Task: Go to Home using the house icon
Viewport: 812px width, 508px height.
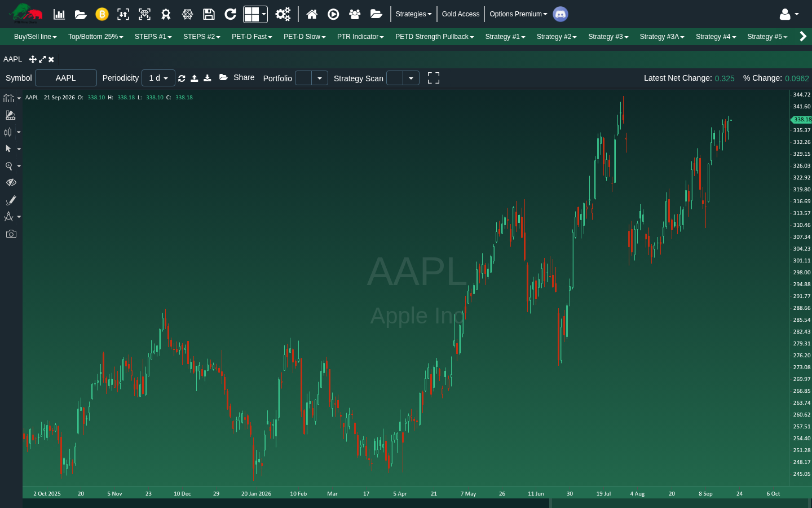Action: click(x=312, y=14)
